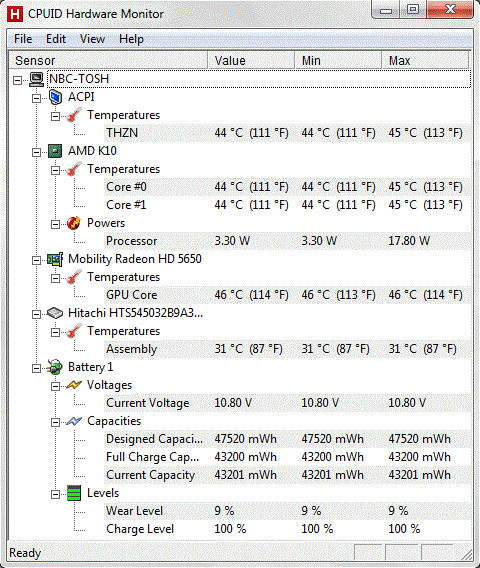
Task: Click the Mobility Radeon graphics card icon
Action: pyautogui.click(x=55, y=259)
